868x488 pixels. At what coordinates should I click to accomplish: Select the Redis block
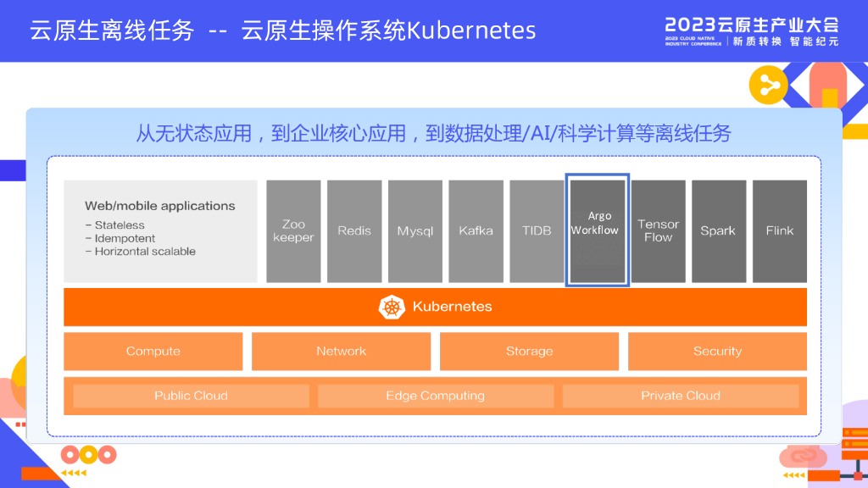354,231
